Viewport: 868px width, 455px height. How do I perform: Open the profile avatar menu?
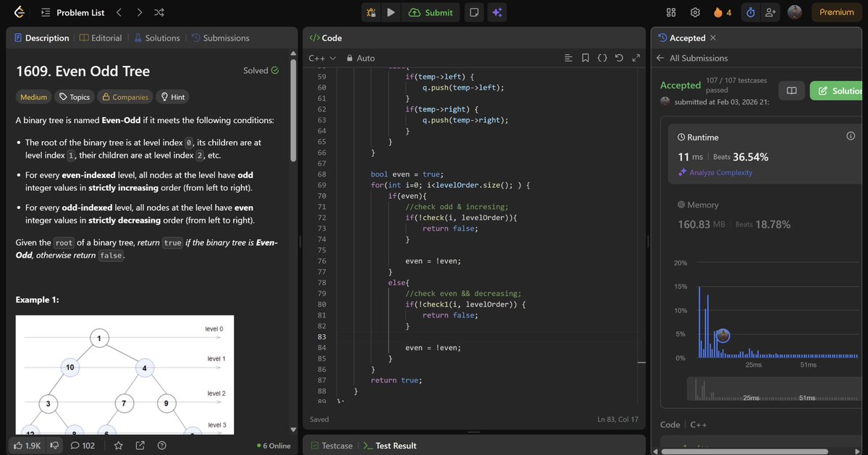(x=794, y=12)
